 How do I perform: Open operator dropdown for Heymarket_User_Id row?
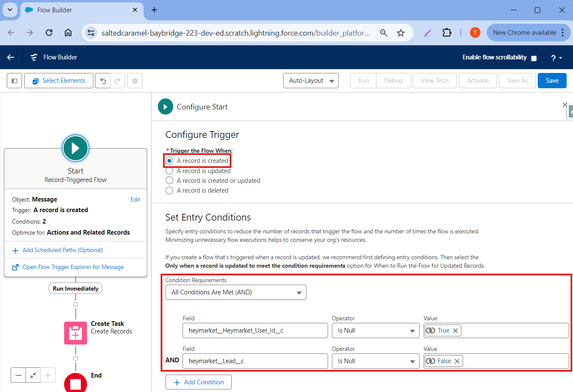[376, 330]
